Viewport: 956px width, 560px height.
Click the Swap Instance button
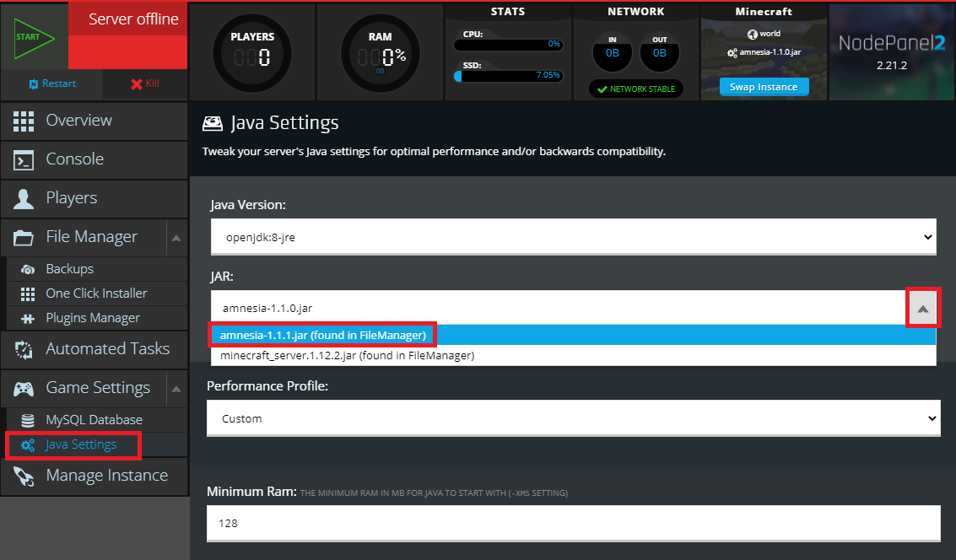pos(763,85)
